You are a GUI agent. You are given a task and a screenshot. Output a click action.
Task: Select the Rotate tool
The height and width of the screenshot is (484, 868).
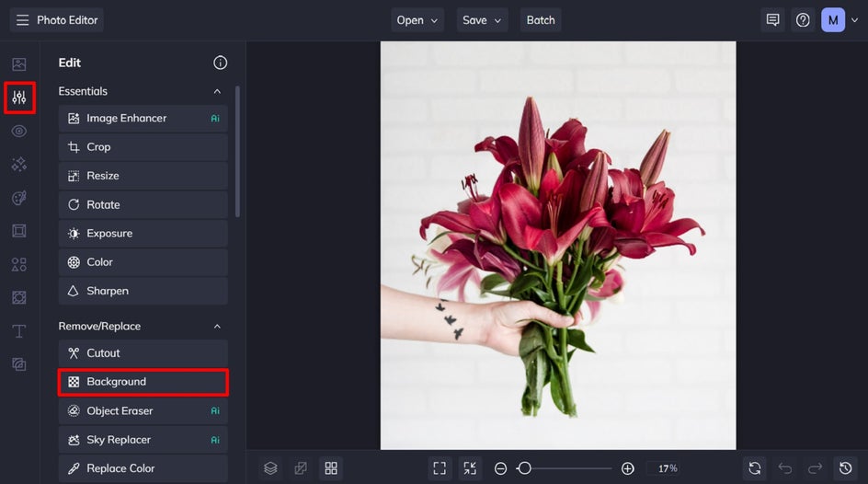(x=143, y=204)
